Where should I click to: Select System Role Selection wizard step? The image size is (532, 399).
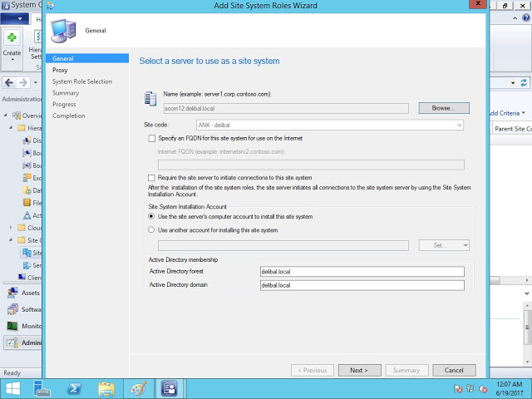point(81,81)
